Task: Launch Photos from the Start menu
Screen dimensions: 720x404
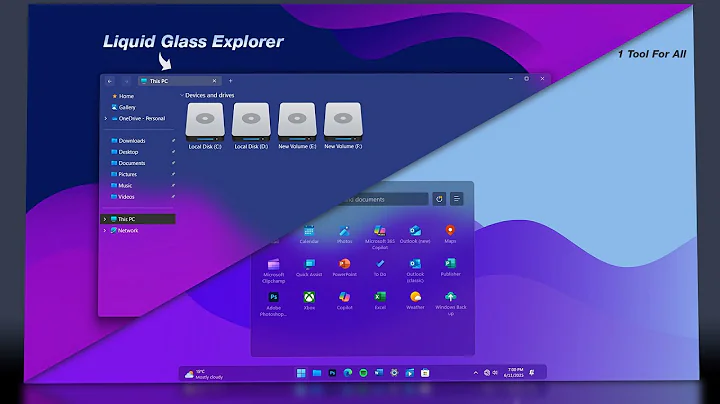Action: [x=344, y=234]
